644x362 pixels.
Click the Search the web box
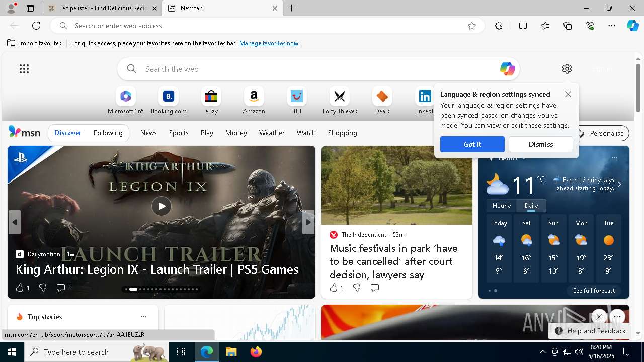click(x=318, y=69)
